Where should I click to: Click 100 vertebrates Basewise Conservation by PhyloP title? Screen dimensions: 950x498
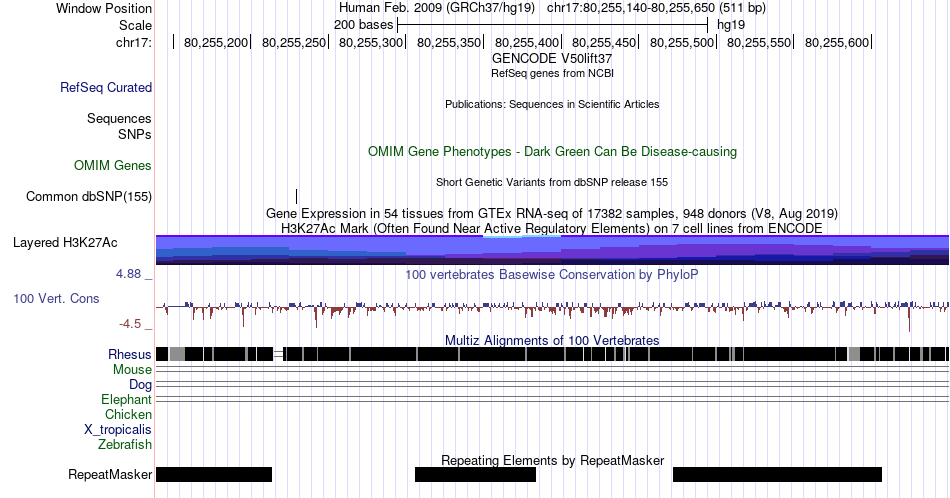click(x=552, y=274)
